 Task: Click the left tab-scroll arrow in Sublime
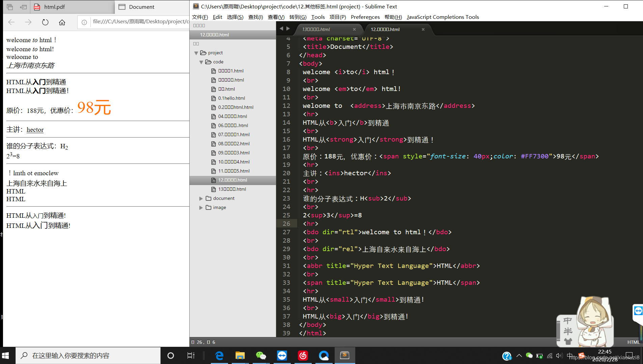tap(281, 29)
